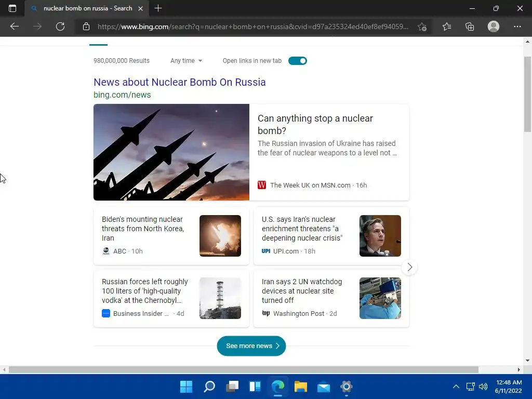Image resolution: width=532 pixels, height=399 pixels.
Task: Open the Chernobyl tower thumbnail
Action: 220,298
